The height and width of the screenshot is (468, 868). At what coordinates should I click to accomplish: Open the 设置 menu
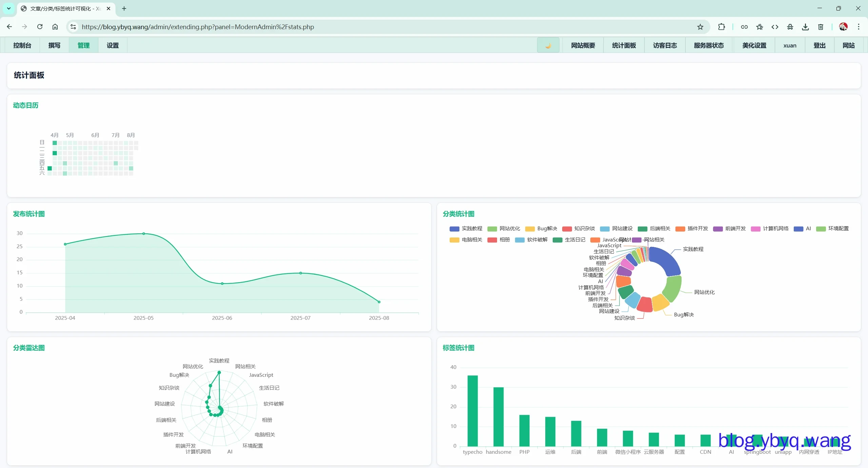pyautogui.click(x=113, y=45)
